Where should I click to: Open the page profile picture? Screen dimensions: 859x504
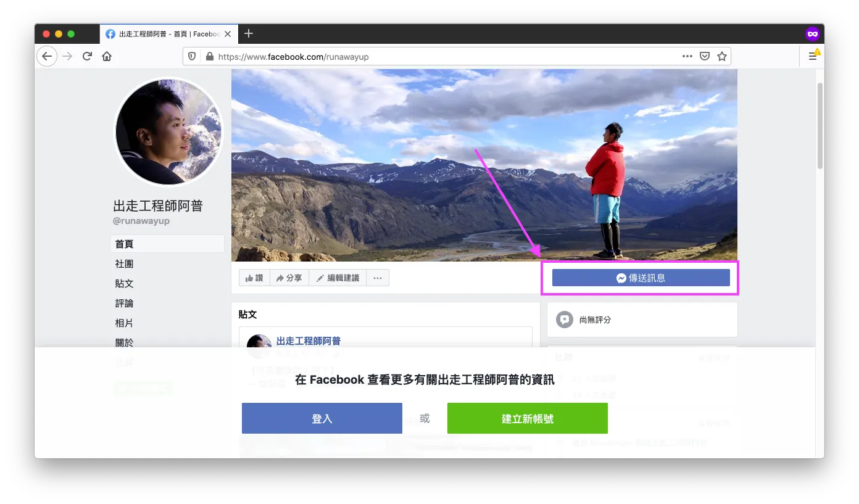coord(169,131)
